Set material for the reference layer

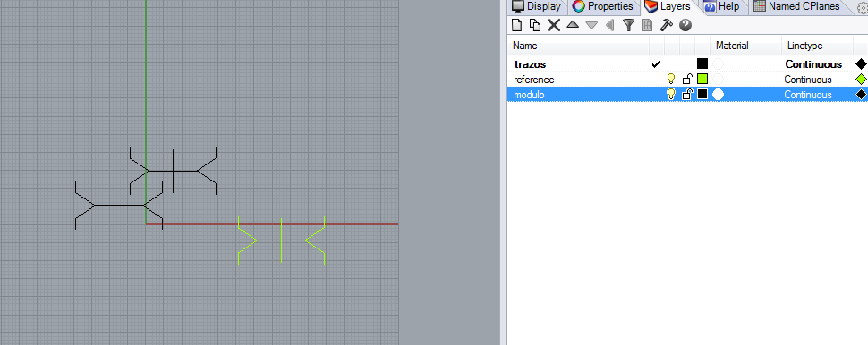click(718, 80)
